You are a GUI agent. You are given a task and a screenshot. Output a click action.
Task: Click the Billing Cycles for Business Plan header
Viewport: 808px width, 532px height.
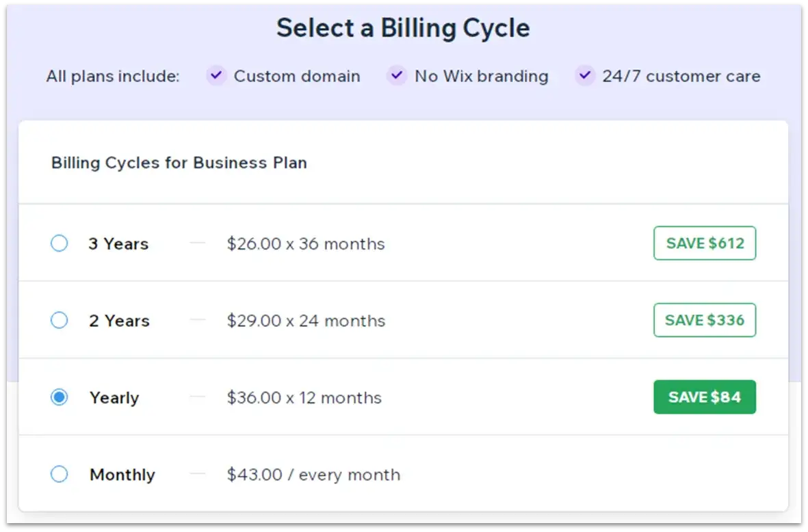179,163
